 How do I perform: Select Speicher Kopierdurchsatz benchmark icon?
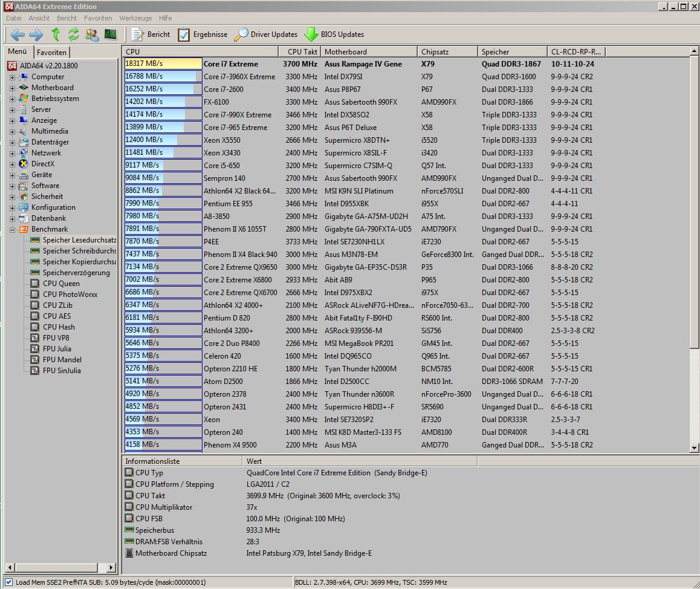tap(35, 262)
